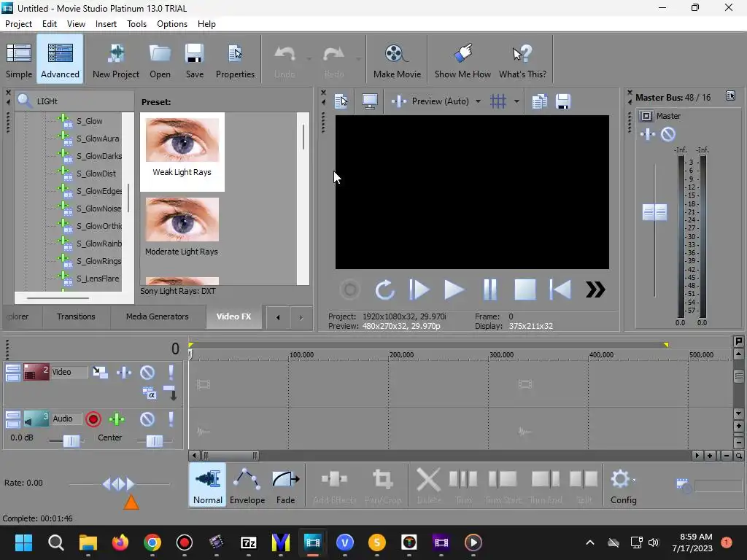Open the Project menu
This screenshot has height=560, width=747.
18,24
